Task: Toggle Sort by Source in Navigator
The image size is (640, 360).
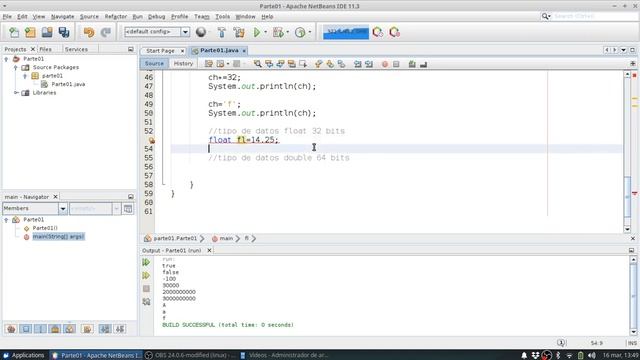Action: click(120, 329)
